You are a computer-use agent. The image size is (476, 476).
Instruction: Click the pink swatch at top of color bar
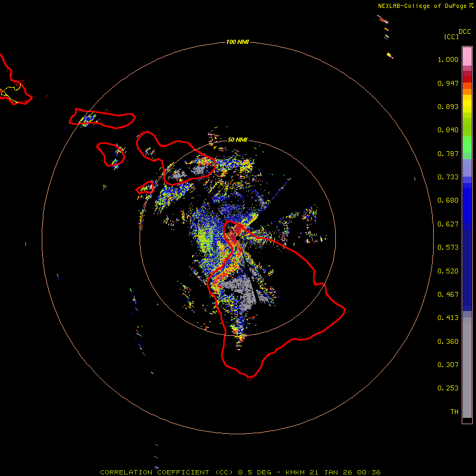pos(467,56)
